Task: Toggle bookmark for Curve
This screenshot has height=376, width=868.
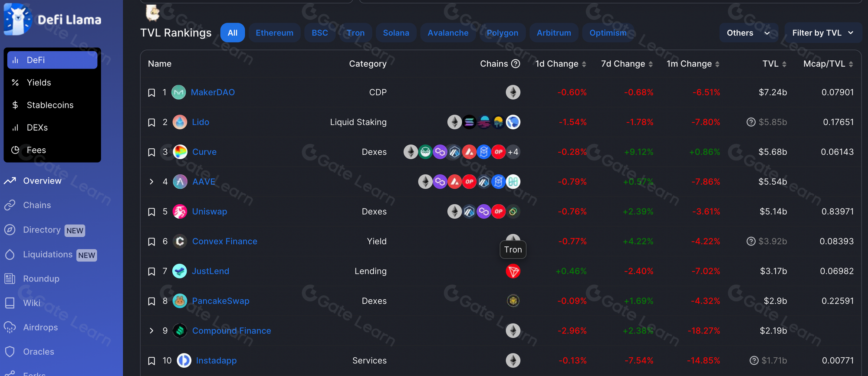Action: 151,152
